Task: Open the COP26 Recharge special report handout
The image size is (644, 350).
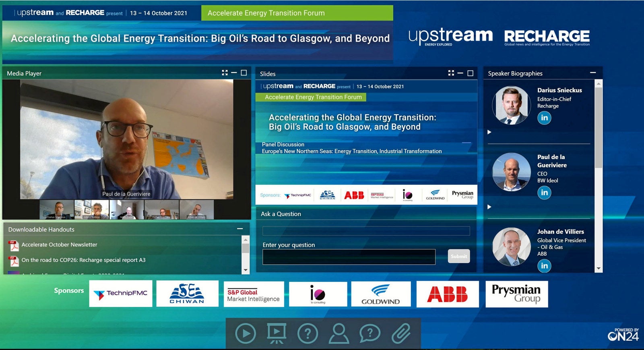Action: tap(83, 260)
